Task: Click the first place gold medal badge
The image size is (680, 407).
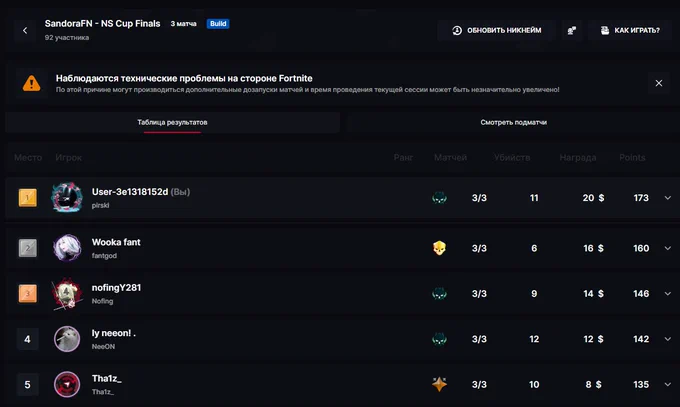Action: point(27,198)
